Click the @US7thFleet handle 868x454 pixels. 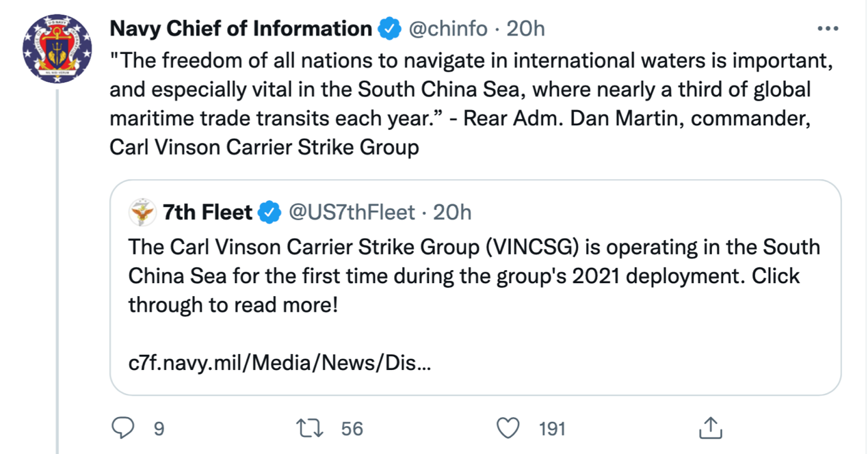pyautogui.click(x=352, y=213)
